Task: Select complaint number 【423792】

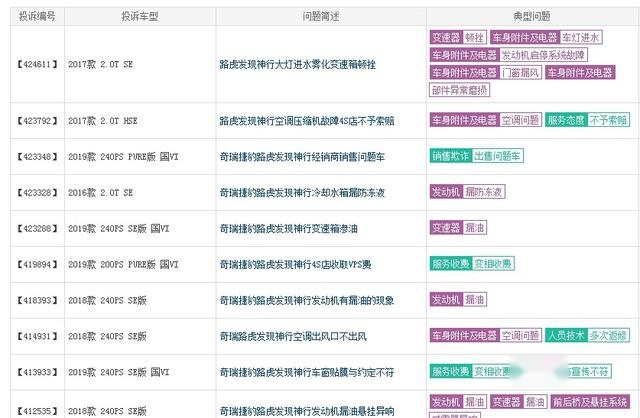Action: tap(37, 121)
